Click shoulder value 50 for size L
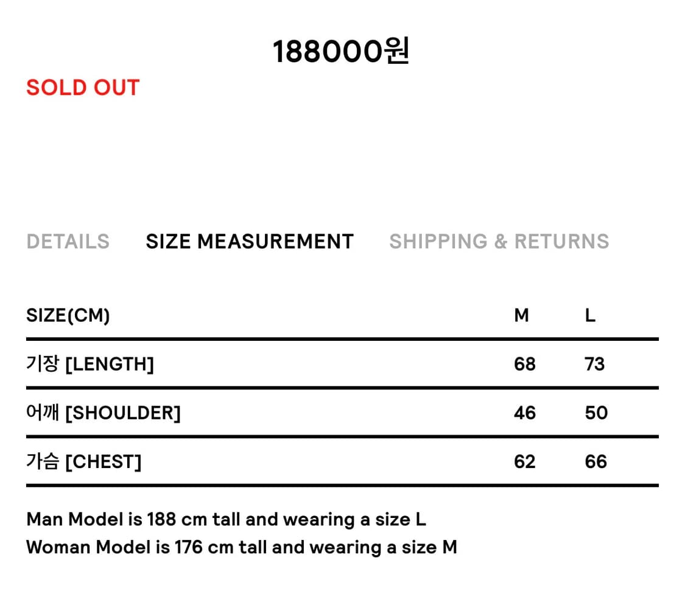 (596, 413)
